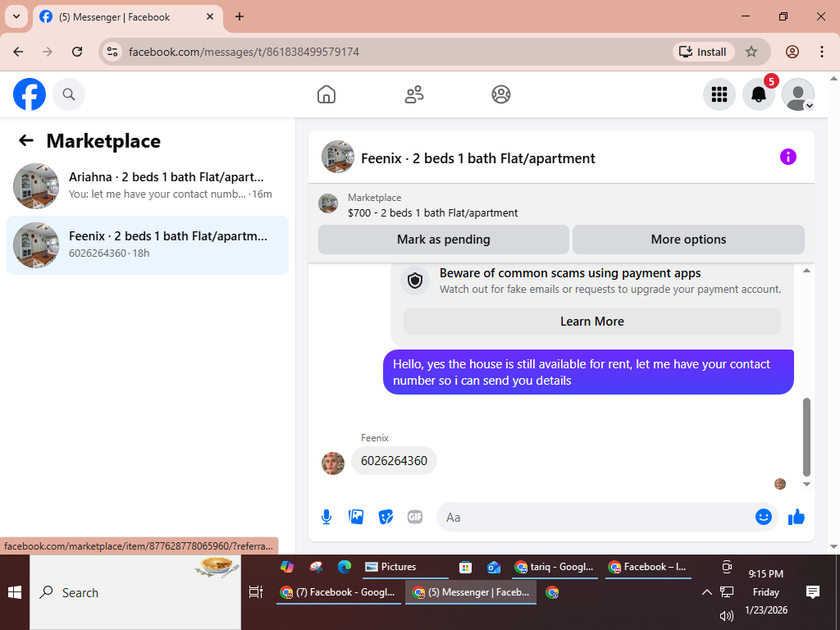The image size is (840, 630).
Task: Open Microsoft Edge from the taskbar
Action: pos(345,567)
